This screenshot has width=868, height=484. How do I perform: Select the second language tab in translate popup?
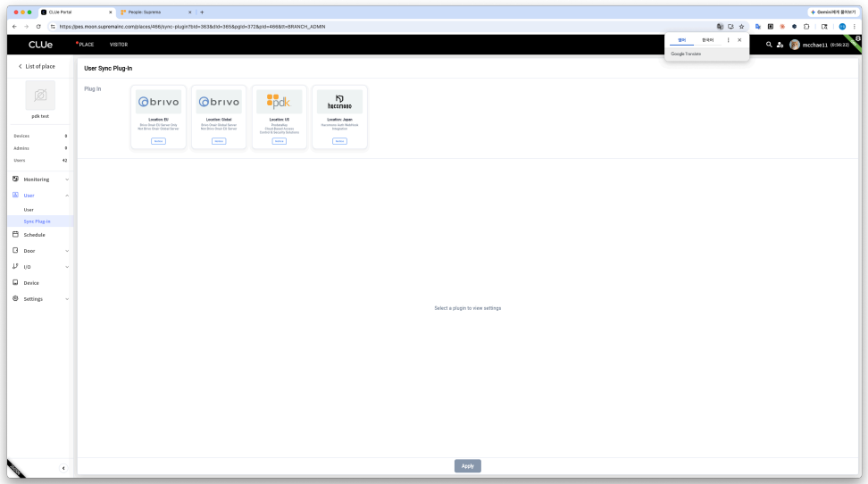[x=707, y=40]
